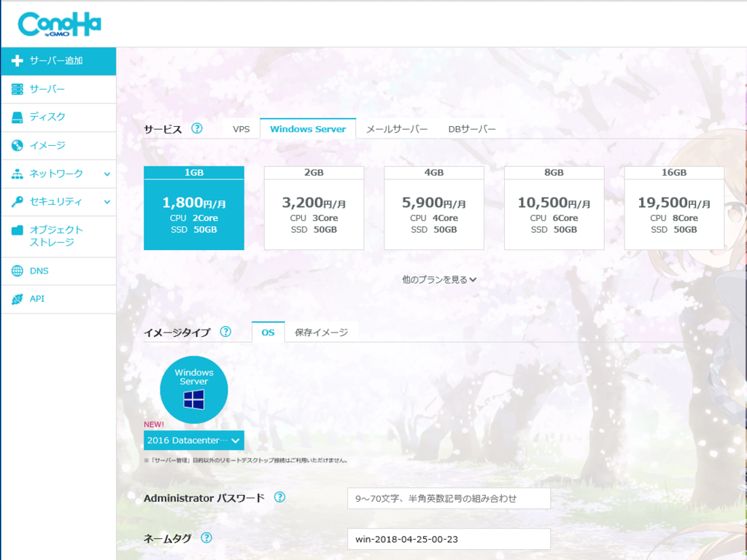Click the イメージタイプ section label
This screenshot has height=560, width=747.
(177, 332)
